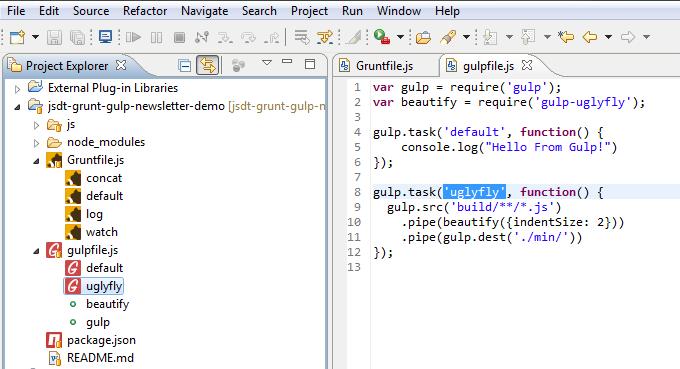The width and height of the screenshot is (680, 369).
Task: Click the Suspend debug icon
Action: click(157, 37)
